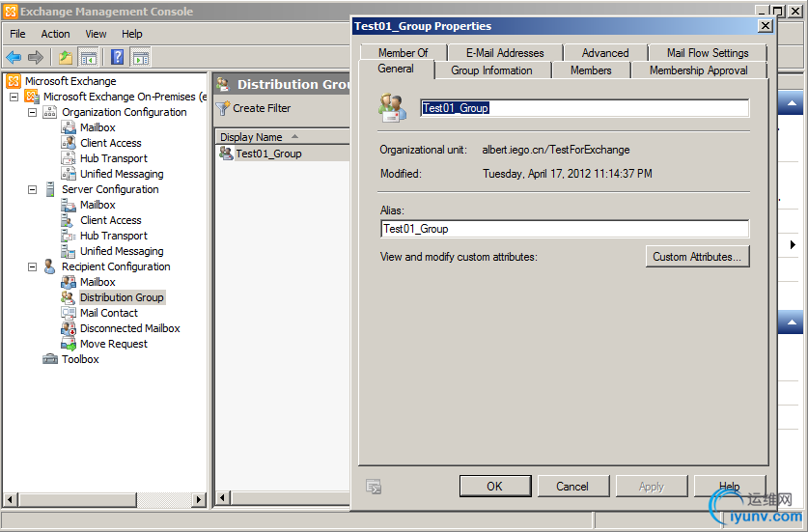
Task: Click Unified Messaging icon under Organization Configuration
Action: pyautogui.click(x=69, y=174)
